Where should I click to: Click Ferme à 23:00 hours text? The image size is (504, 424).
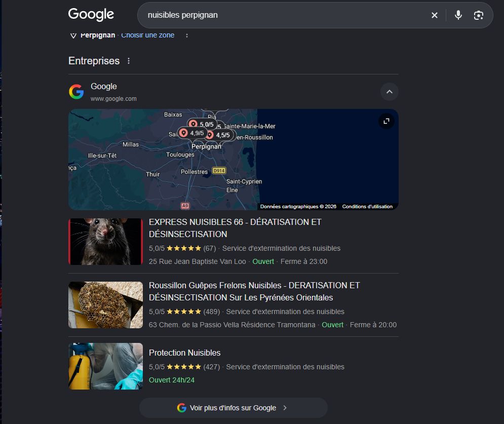[304, 261]
